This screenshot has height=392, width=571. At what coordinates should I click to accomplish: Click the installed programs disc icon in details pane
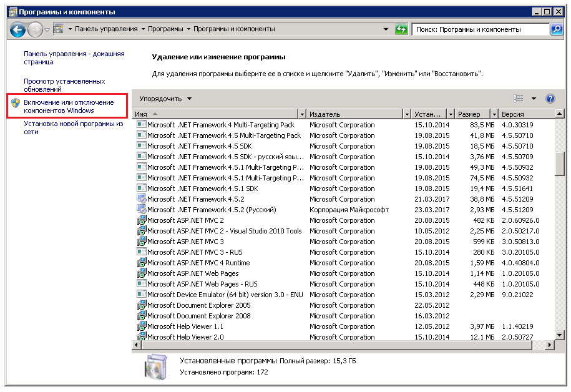pos(156,366)
